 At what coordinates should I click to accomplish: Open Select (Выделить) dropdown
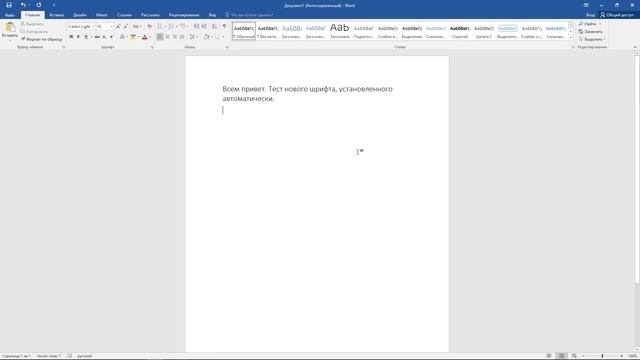[x=592, y=39]
